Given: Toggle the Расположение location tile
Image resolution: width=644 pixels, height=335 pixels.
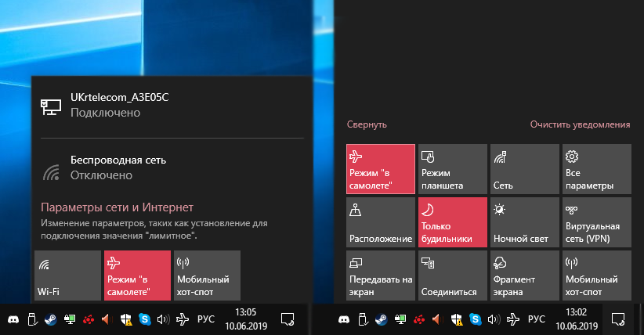Looking at the screenshot, I should tap(379, 222).
